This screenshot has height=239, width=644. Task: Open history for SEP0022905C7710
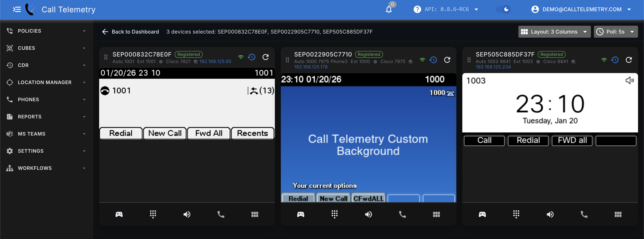pyautogui.click(x=433, y=60)
